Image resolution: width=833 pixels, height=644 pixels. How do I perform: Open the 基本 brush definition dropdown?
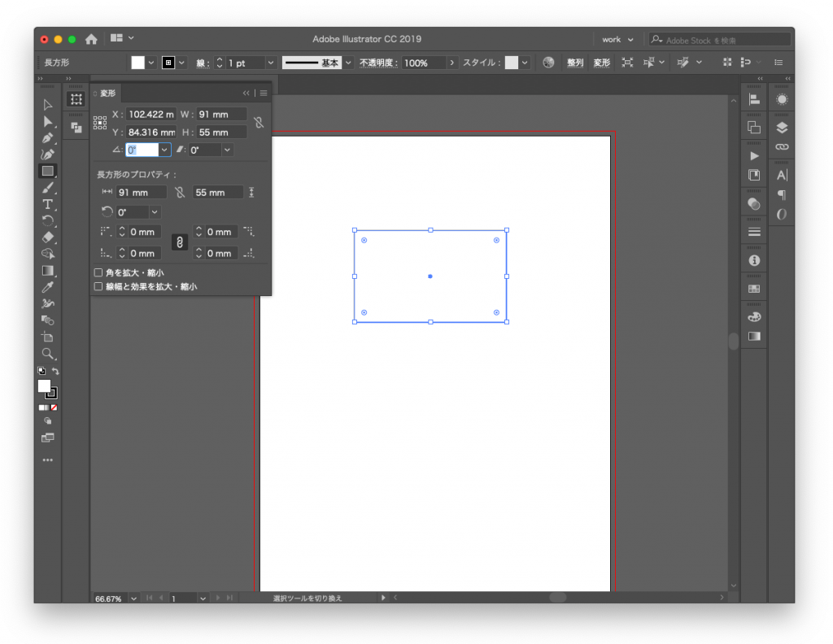[348, 63]
